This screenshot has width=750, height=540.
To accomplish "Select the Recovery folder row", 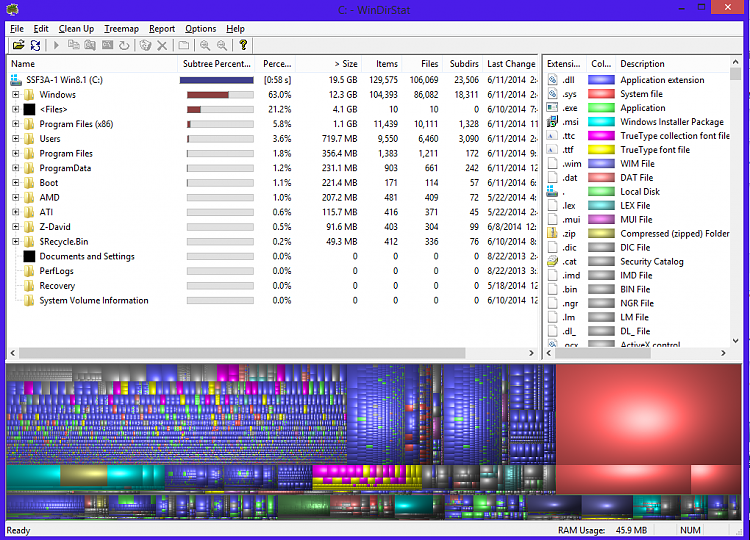I will [x=273, y=286].
